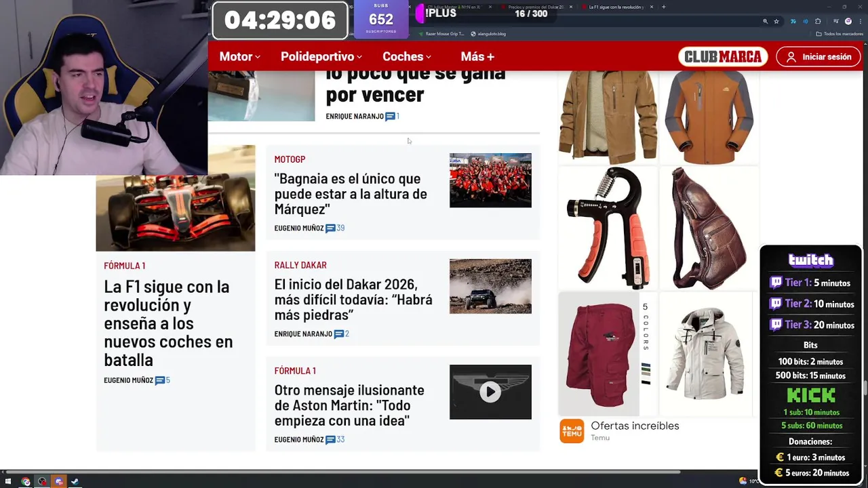Click the white hooded jacket ad
The width and height of the screenshot is (868, 488).
(706, 354)
